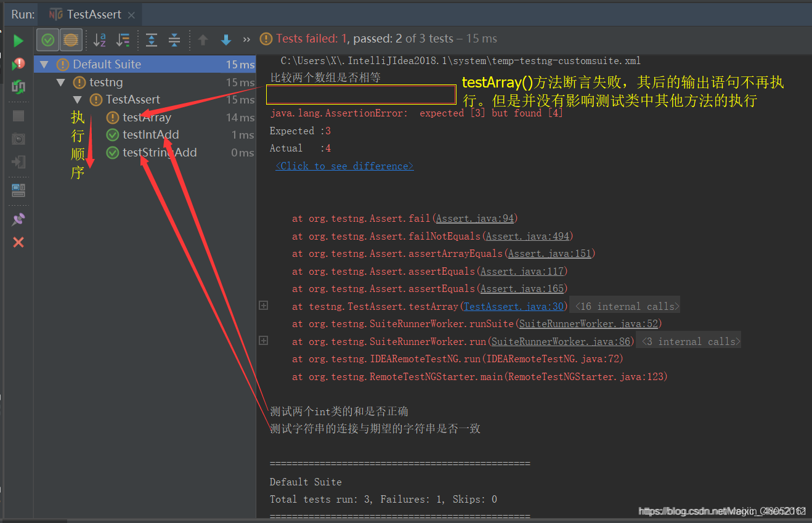Select the Default Suite row

coord(145,64)
